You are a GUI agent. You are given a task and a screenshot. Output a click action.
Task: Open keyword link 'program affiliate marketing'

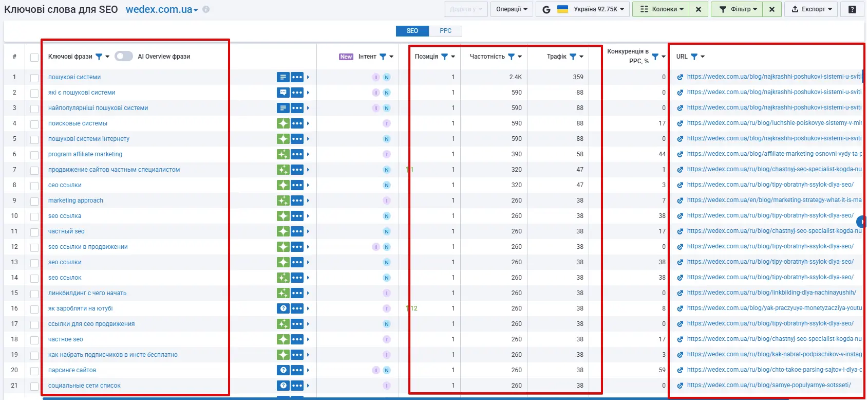[x=85, y=154]
